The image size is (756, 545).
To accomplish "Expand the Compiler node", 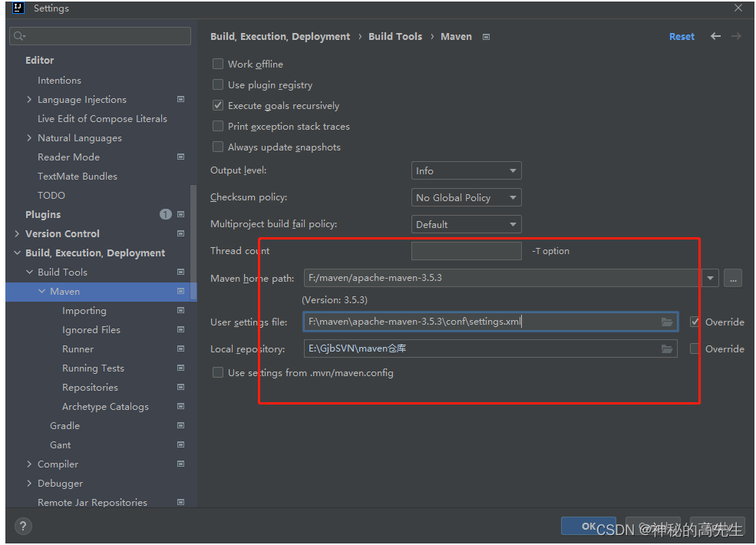I will [29, 464].
